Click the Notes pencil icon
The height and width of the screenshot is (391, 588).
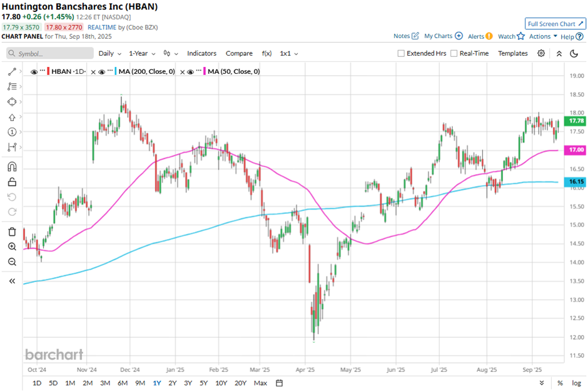click(415, 36)
